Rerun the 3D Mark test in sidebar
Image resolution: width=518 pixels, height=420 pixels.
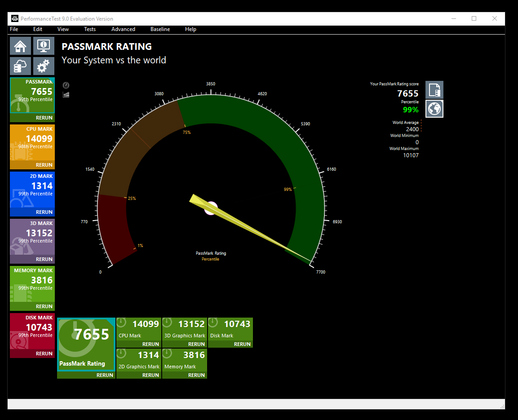[x=32, y=259]
